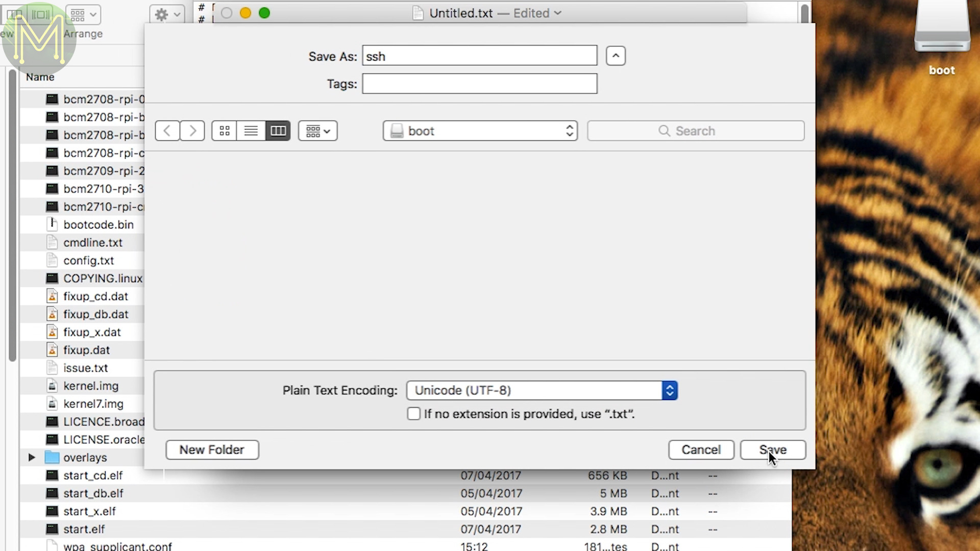This screenshot has height=551, width=980.
Task: Open Finder gear action menu
Action: coord(167,15)
